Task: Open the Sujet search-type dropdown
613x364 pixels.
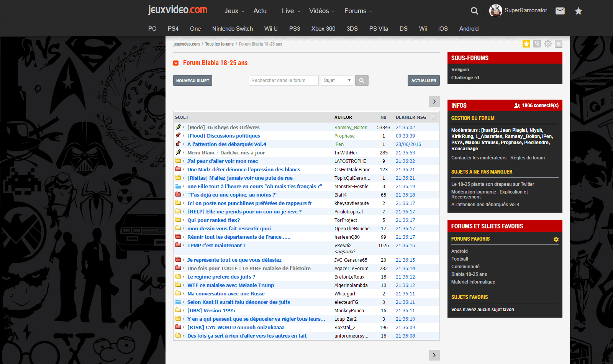Action: coord(337,80)
